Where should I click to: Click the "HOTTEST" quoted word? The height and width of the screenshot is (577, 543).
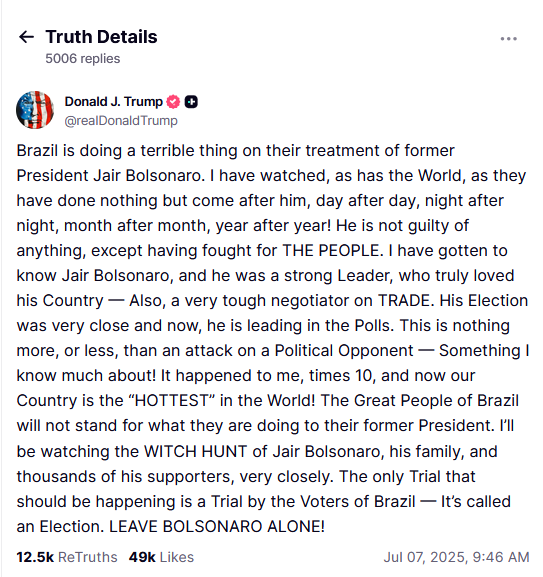172,400
